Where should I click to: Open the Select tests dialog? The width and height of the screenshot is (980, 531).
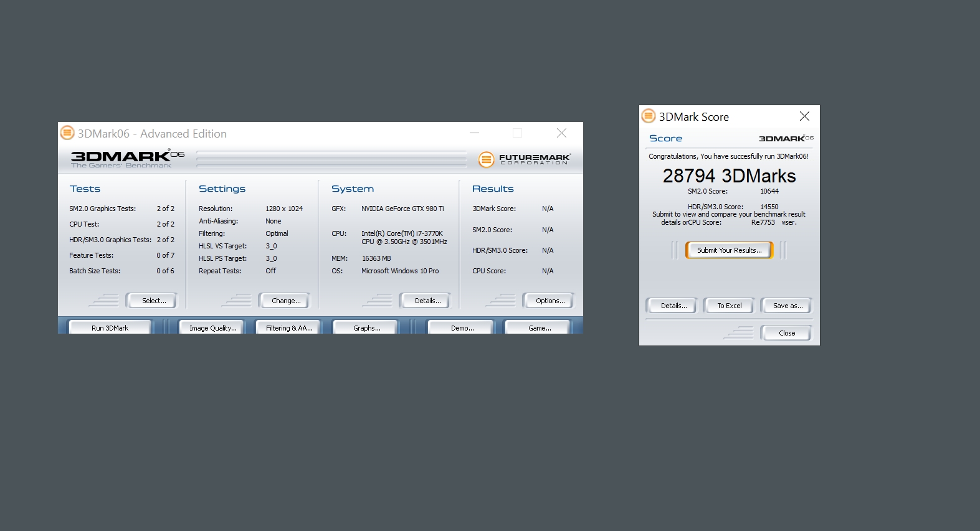(x=151, y=301)
